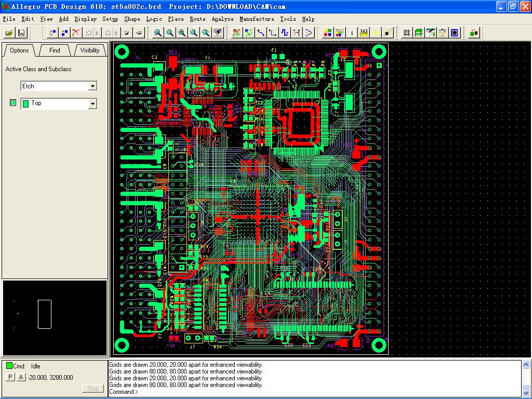532x399 pixels.
Task: Click the world view thumbnail window
Action: click(x=55, y=317)
